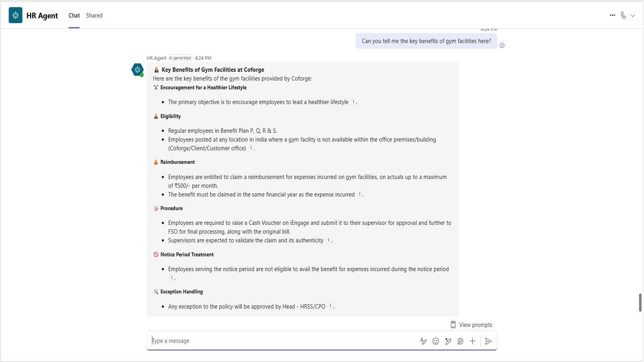Select the Chat tab
644x362 pixels.
74,16
